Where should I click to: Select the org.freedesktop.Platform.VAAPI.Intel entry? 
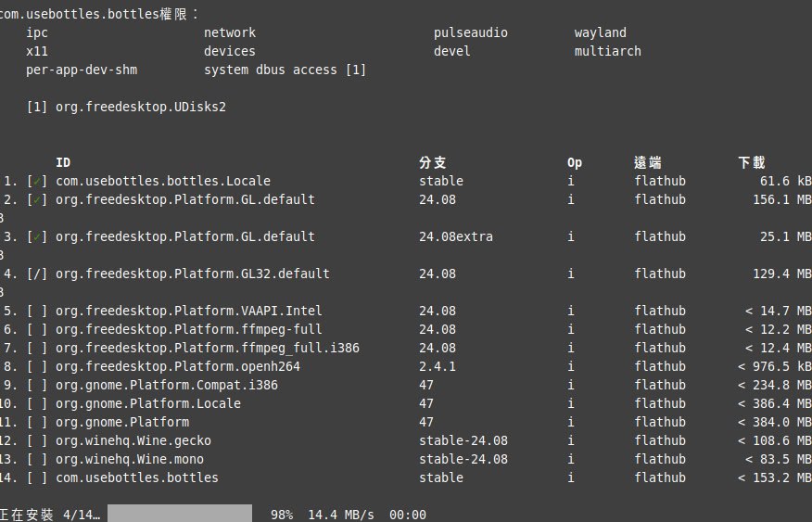point(189,311)
